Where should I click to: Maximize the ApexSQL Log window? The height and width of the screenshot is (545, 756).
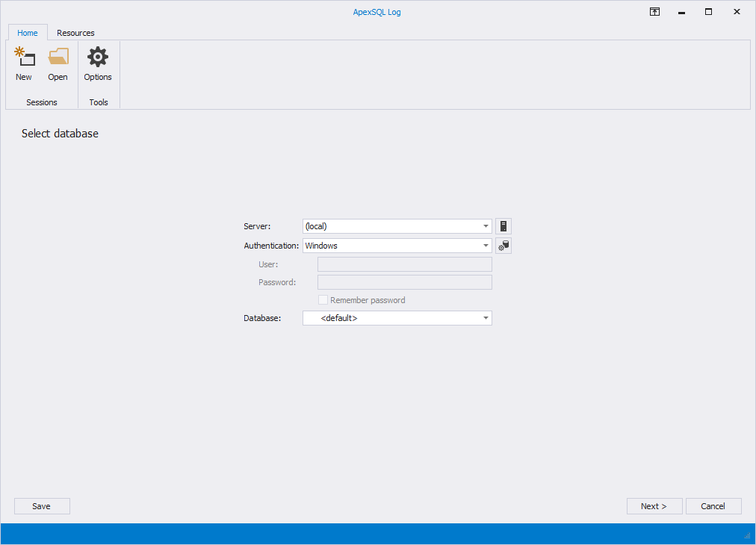[x=708, y=12]
